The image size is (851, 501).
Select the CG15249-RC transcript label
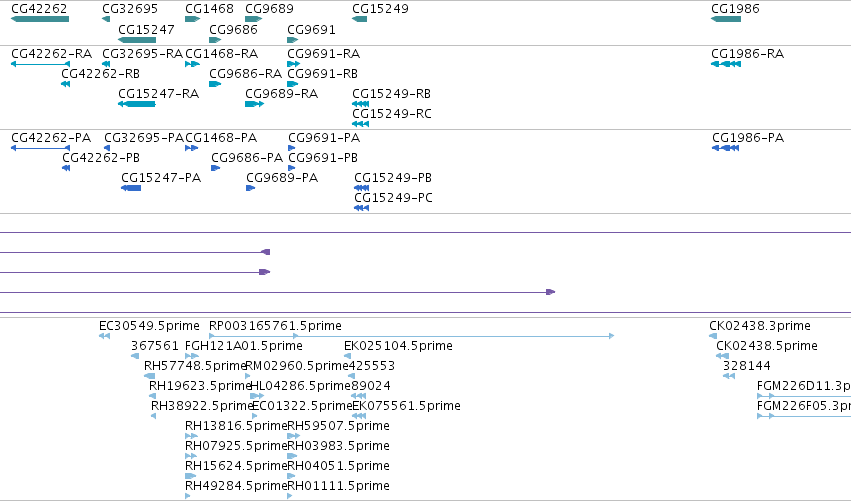click(392, 114)
